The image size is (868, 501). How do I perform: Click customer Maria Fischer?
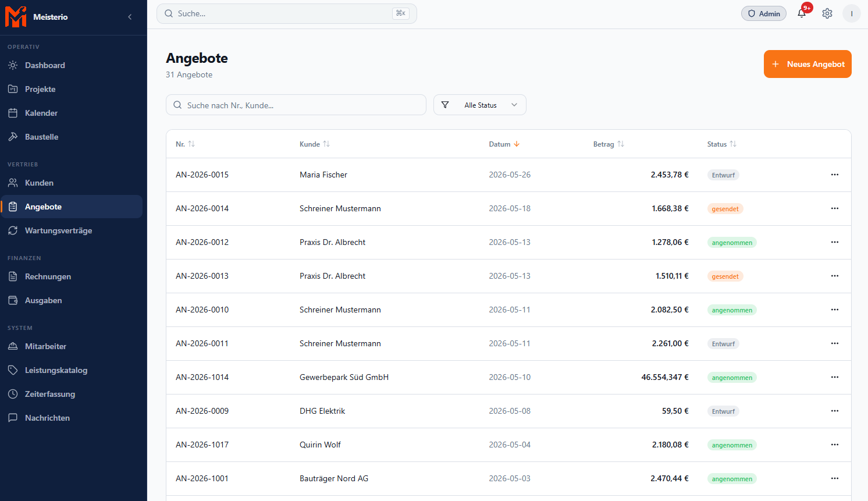tap(323, 175)
